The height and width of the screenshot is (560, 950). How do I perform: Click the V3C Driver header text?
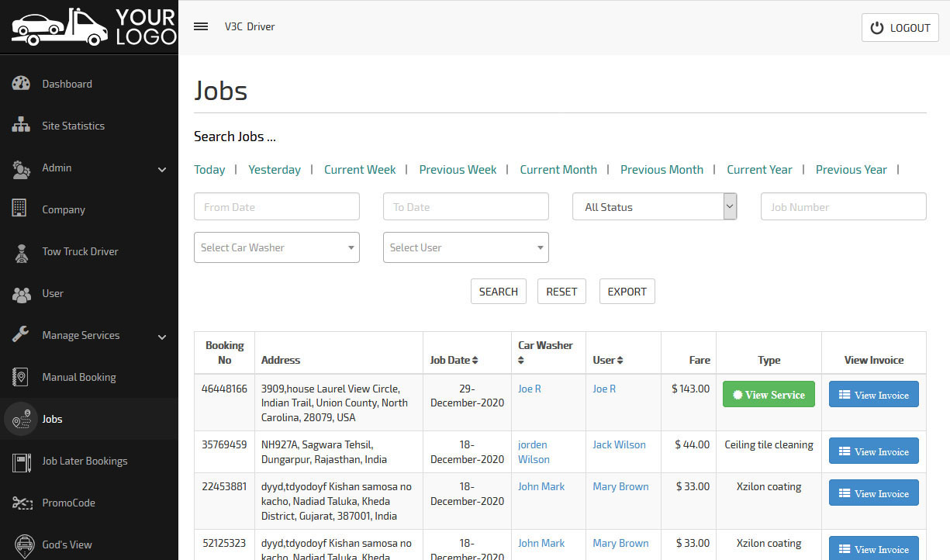(x=250, y=26)
